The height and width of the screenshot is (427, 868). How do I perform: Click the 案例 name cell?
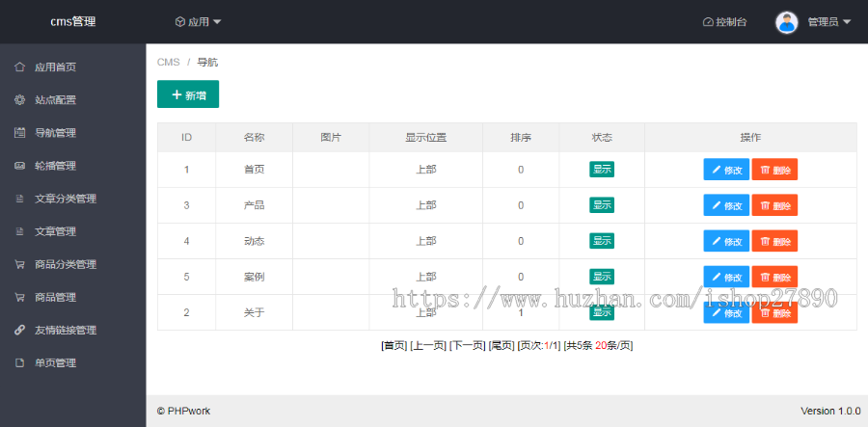pos(254,277)
